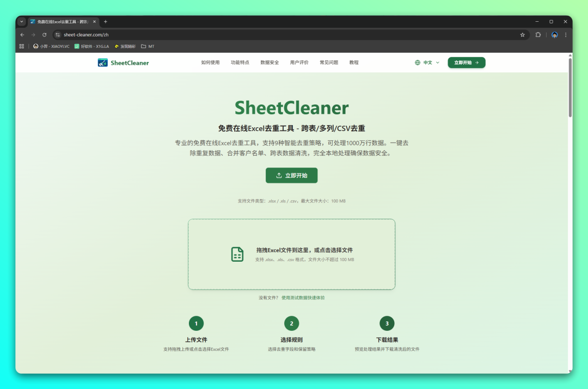Click the 下载结果 step heading

[387, 340]
